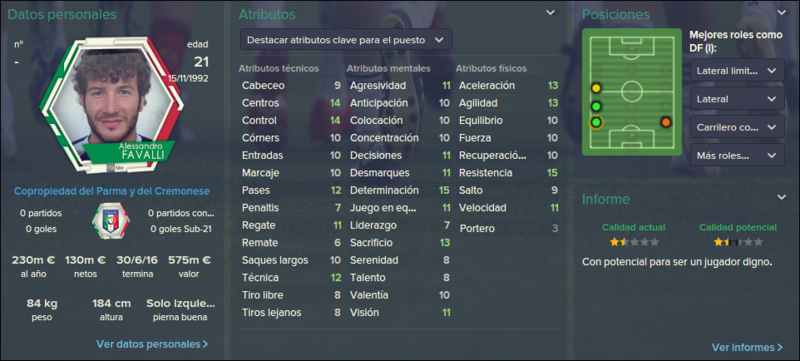Collapse the Informe panel chevron
The width and height of the screenshot is (800, 361).
[x=782, y=197]
